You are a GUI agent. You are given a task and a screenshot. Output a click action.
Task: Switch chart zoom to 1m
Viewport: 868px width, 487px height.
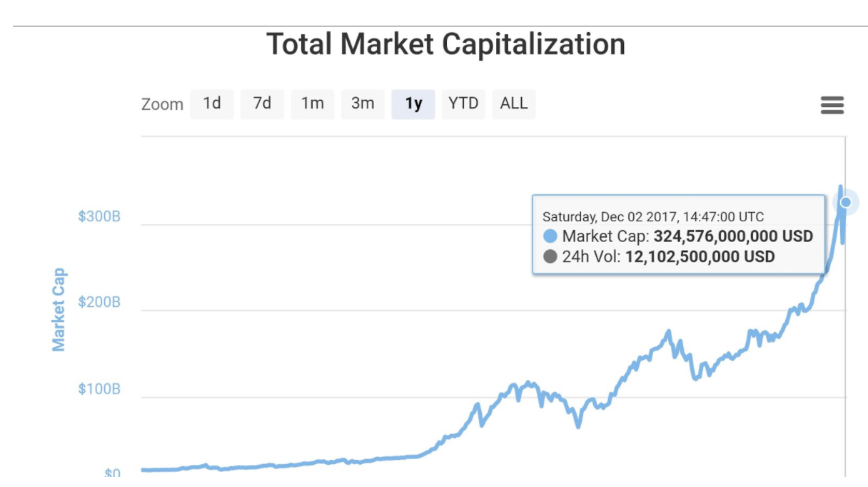(313, 104)
